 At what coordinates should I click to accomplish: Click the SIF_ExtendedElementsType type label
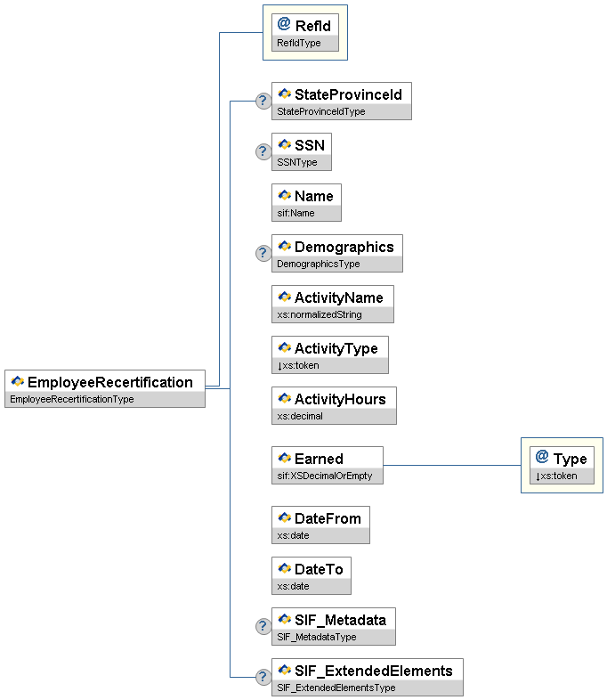point(336,688)
